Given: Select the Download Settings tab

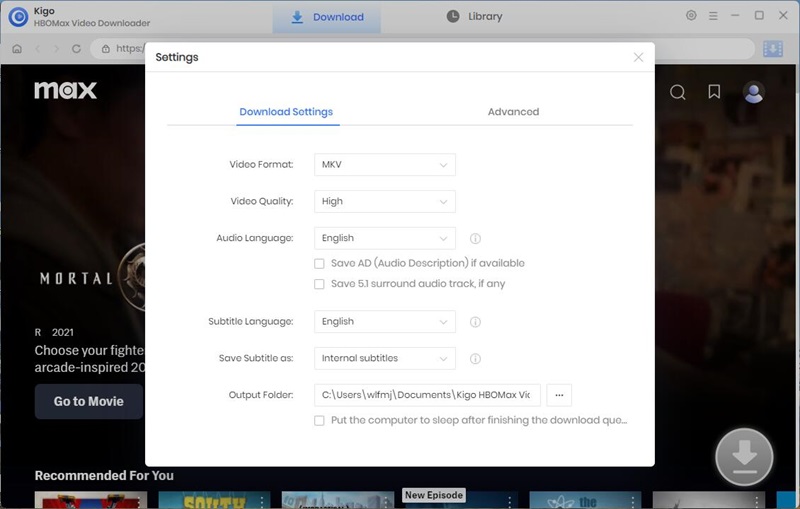Looking at the screenshot, I should [x=286, y=112].
